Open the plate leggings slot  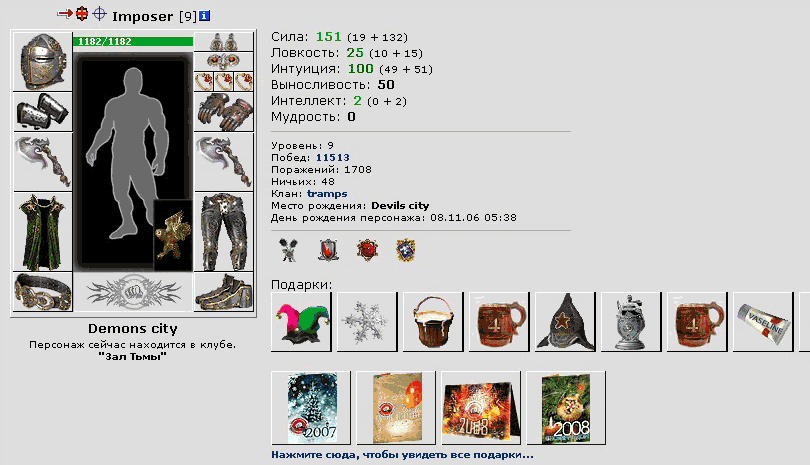pos(224,231)
